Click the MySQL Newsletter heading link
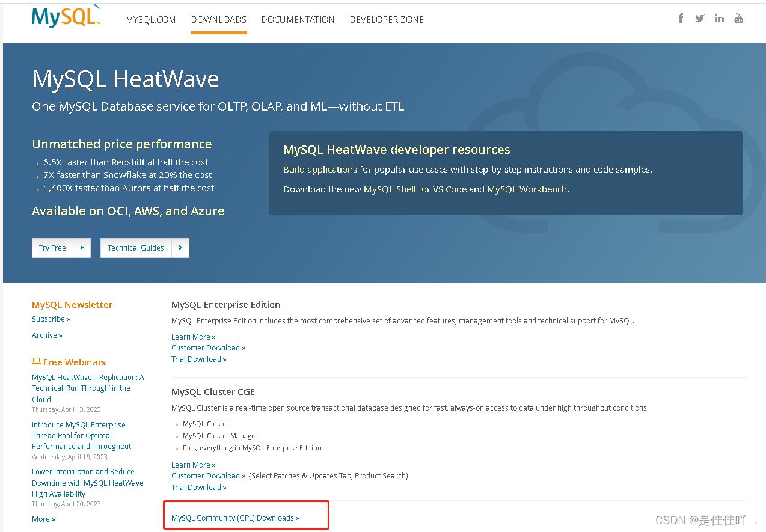The width and height of the screenshot is (766, 532). [x=72, y=305]
